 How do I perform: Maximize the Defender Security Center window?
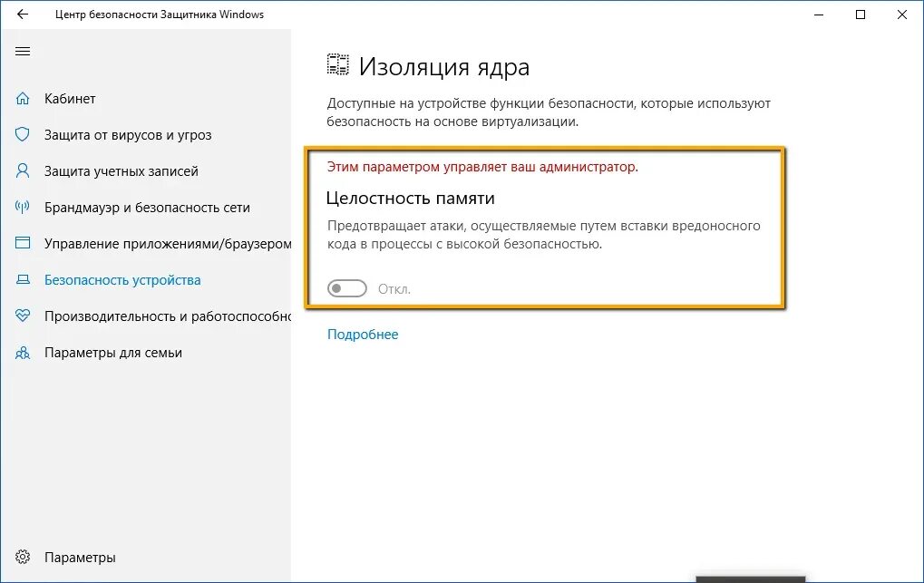point(861,15)
